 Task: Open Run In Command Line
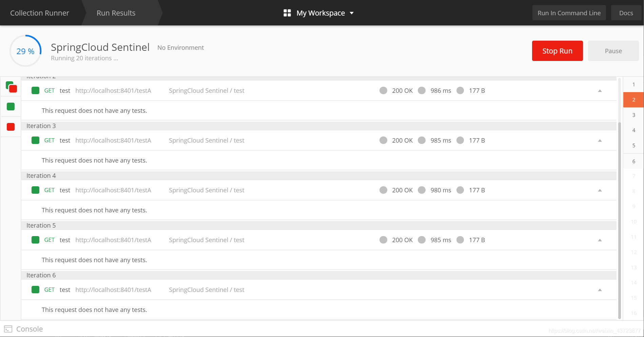569,13
